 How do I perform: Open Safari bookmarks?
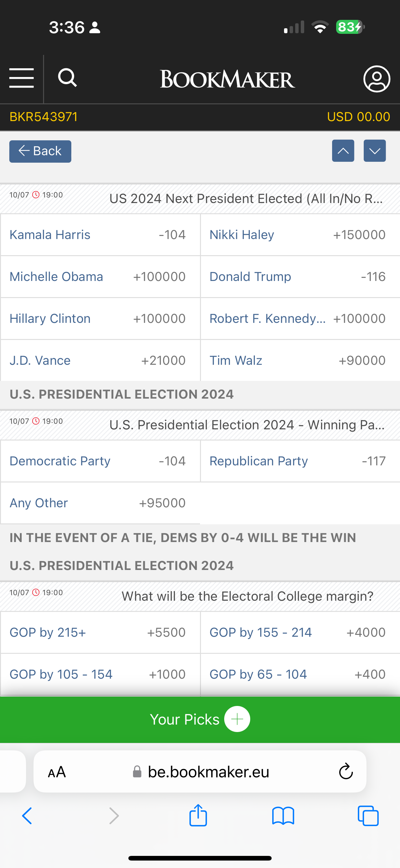[283, 816]
